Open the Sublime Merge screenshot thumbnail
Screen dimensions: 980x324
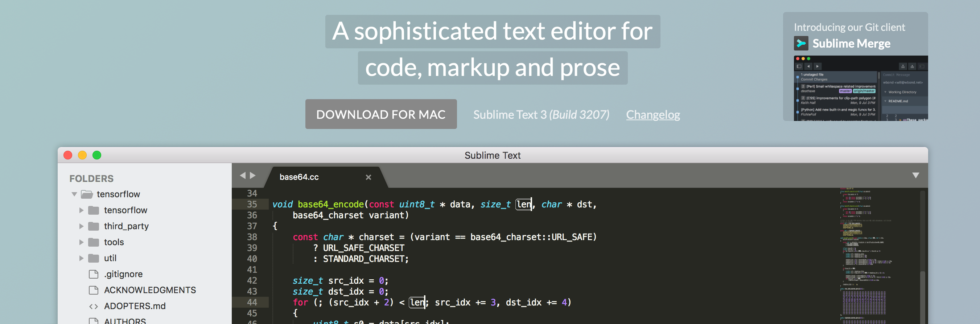[861, 88]
